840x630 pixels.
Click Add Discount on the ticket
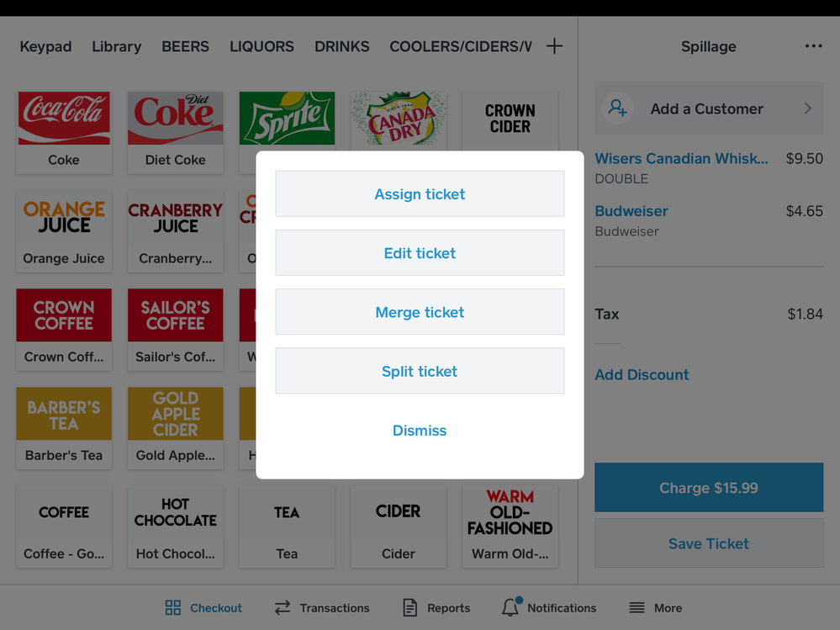(642, 374)
